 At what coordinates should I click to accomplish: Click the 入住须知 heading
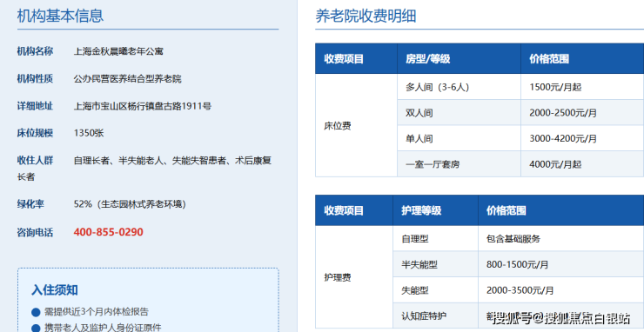tap(55, 290)
